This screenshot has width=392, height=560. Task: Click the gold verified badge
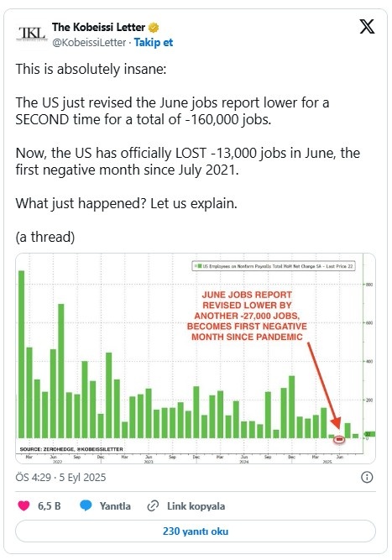point(154,27)
